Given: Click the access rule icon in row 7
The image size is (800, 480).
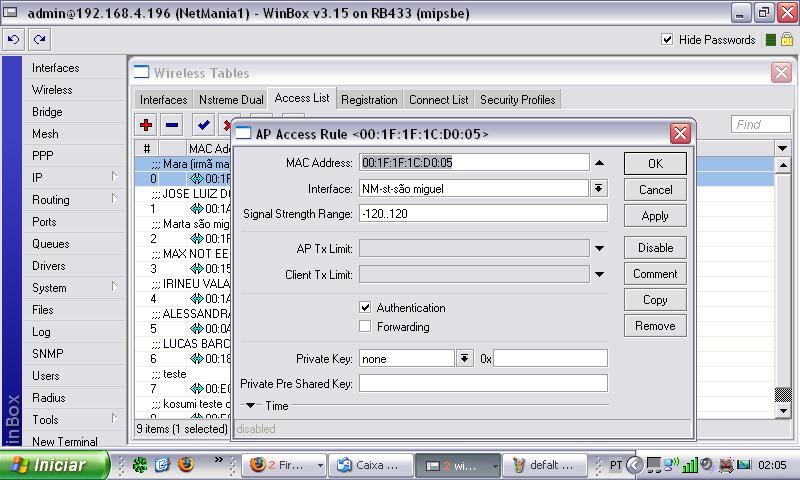Looking at the screenshot, I should coord(196,389).
